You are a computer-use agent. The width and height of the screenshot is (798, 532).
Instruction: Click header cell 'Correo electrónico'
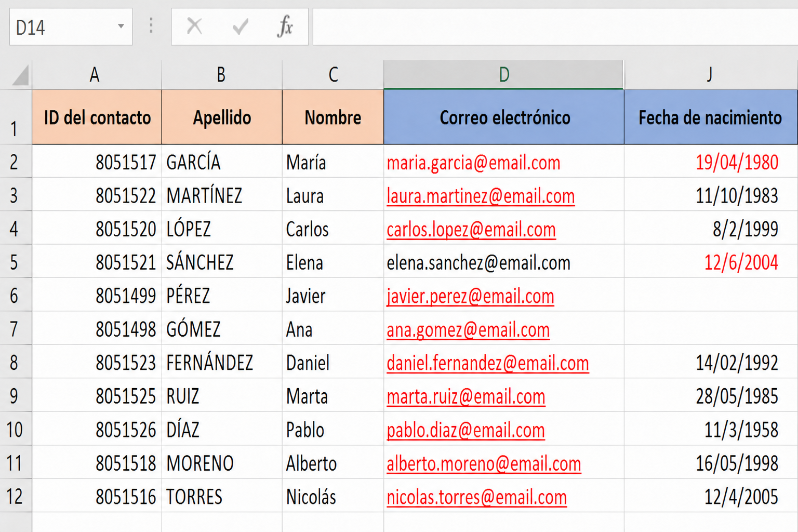[x=504, y=117]
